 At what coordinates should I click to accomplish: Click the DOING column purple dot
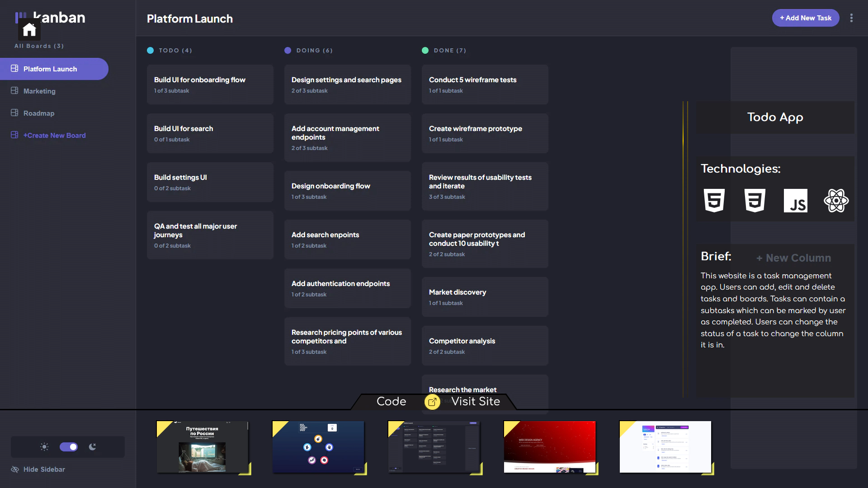[x=288, y=51]
